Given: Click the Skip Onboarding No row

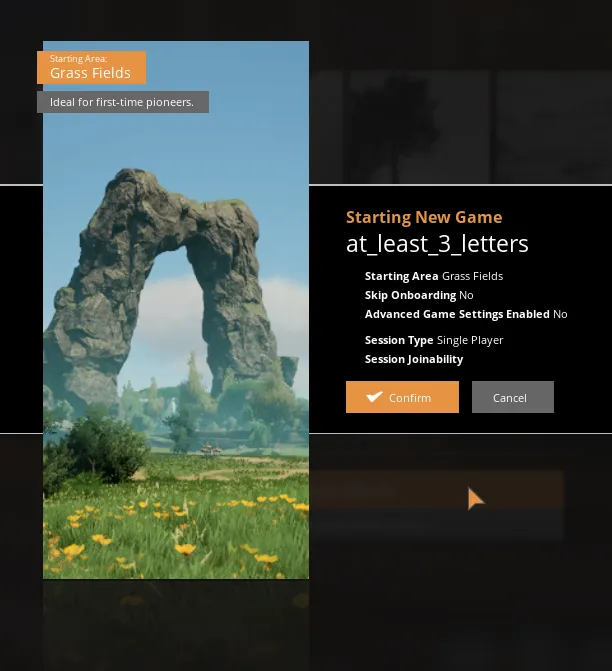Looking at the screenshot, I should pyautogui.click(x=419, y=295).
